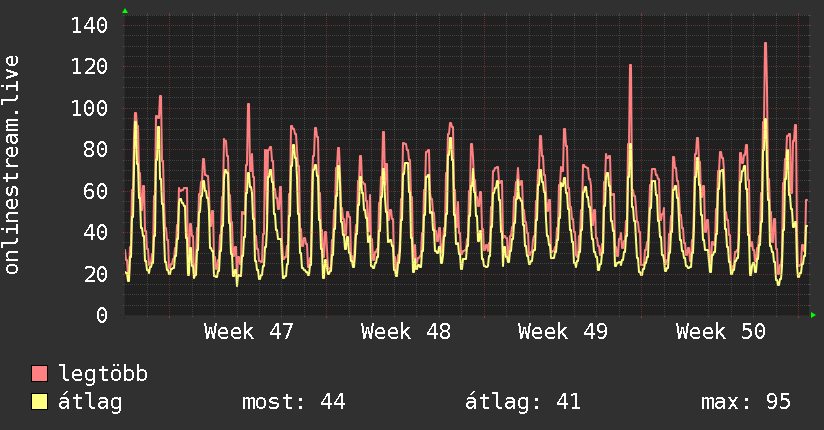Screen dimensions: 824x430
Task: Click the 'max: 95' value
Action: point(746,402)
